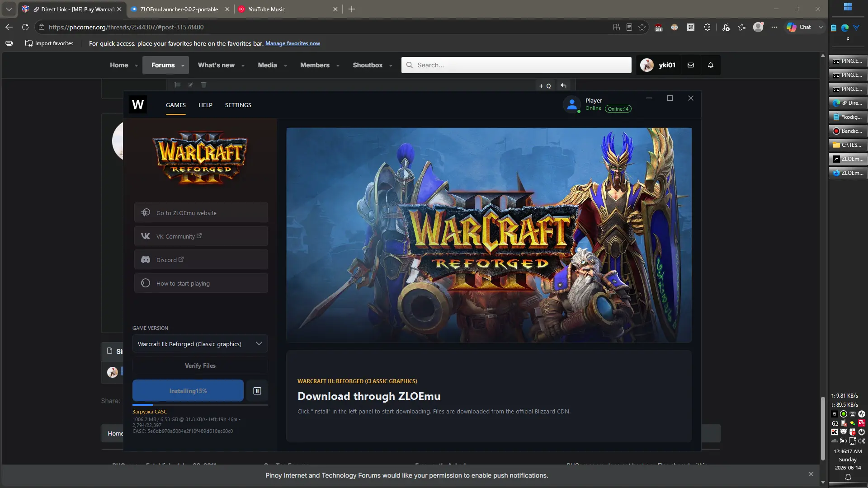Close the YouTube Music tab

(x=335, y=9)
